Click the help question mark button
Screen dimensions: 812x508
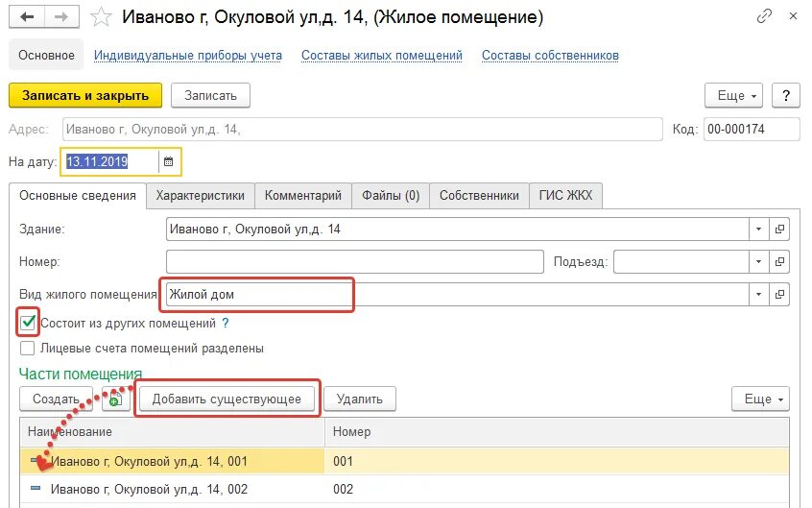click(786, 95)
